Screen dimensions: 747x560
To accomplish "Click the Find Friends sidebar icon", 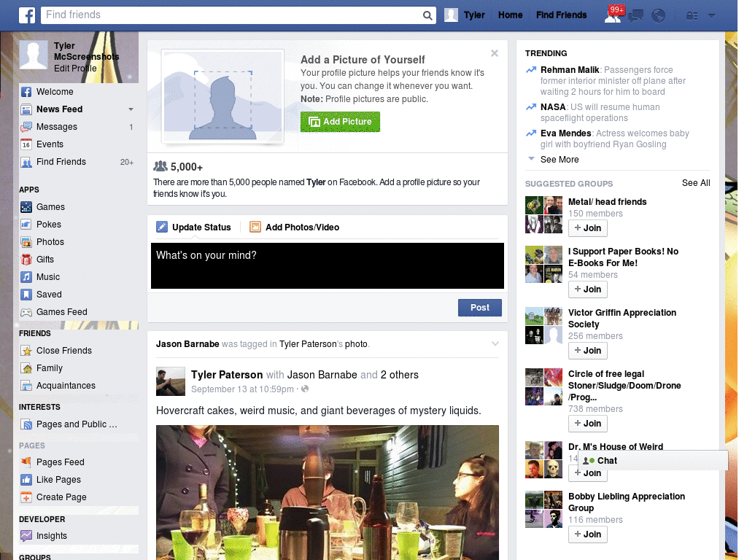I will point(26,162).
